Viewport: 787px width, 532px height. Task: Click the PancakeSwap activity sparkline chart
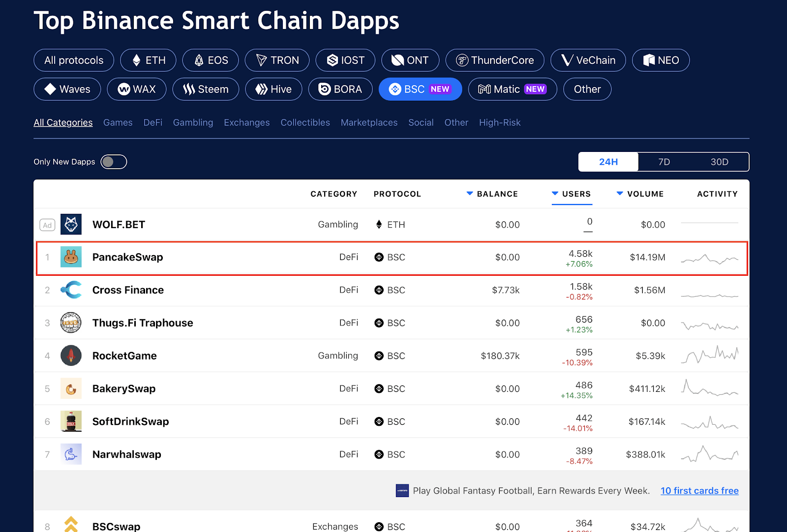(x=709, y=259)
